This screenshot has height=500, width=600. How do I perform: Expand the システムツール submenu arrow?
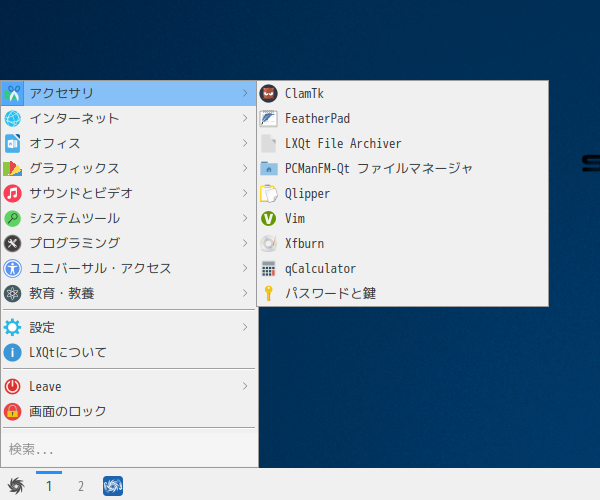click(245, 218)
